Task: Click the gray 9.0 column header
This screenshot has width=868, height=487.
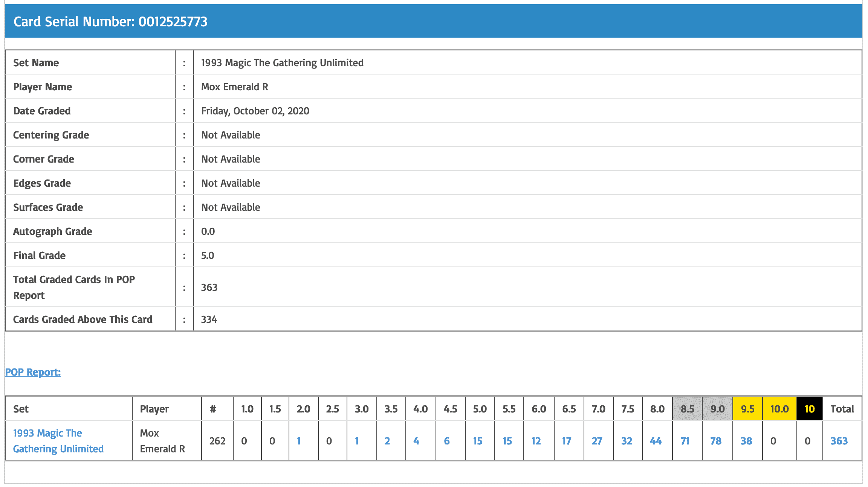Action: [718, 409]
